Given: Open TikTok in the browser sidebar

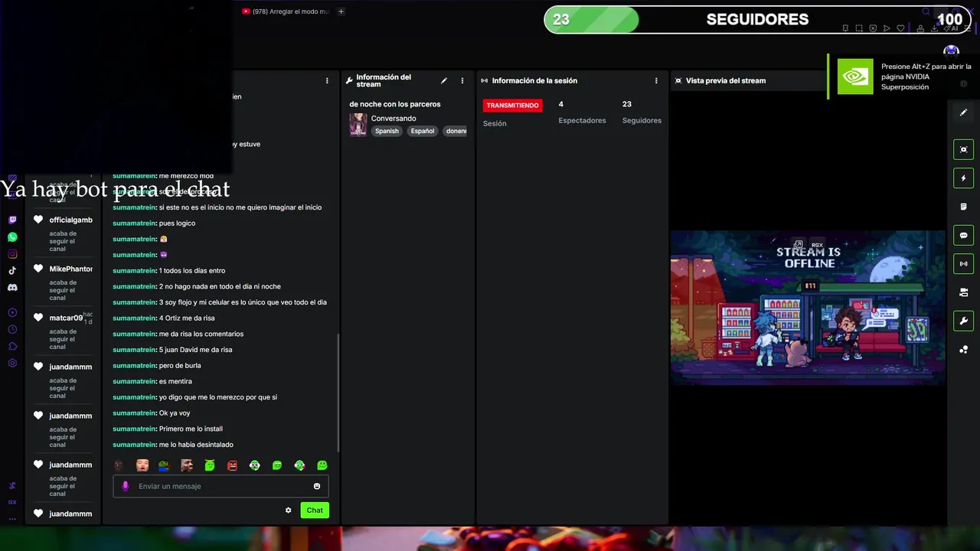Looking at the screenshot, I should click(x=12, y=270).
